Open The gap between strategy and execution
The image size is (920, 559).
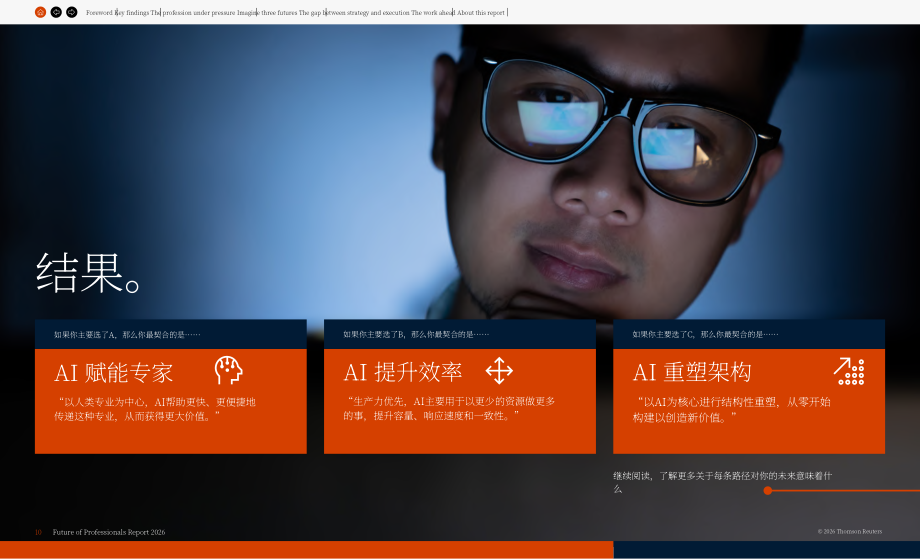[354, 12]
